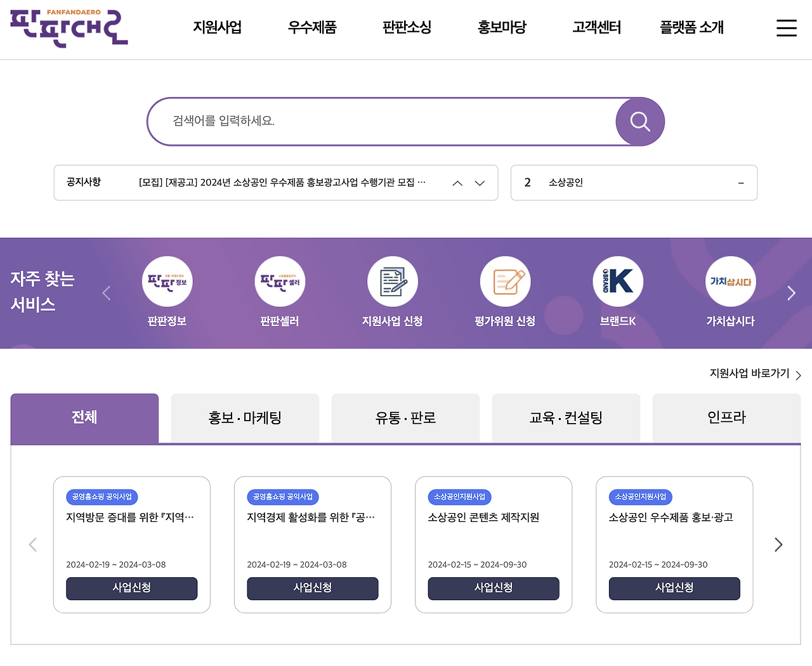Select the 유통·판로 tab

pyautogui.click(x=405, y=418)
